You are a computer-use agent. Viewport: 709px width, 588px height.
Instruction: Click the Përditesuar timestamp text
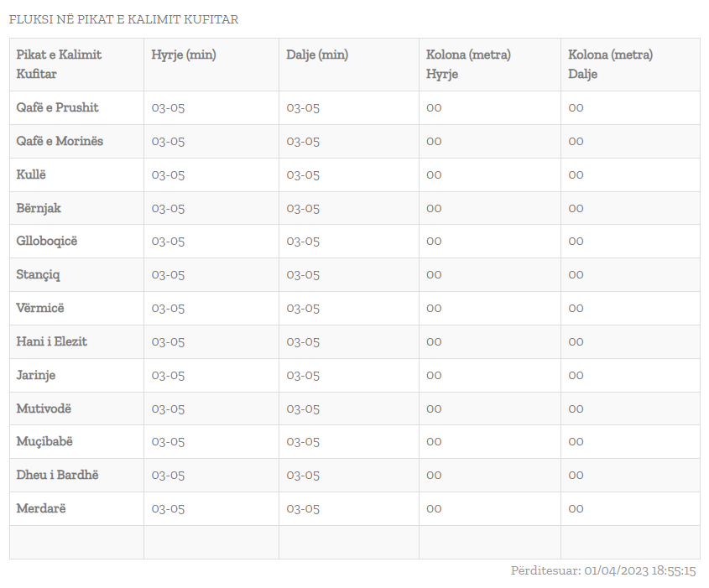click(603, 571)
